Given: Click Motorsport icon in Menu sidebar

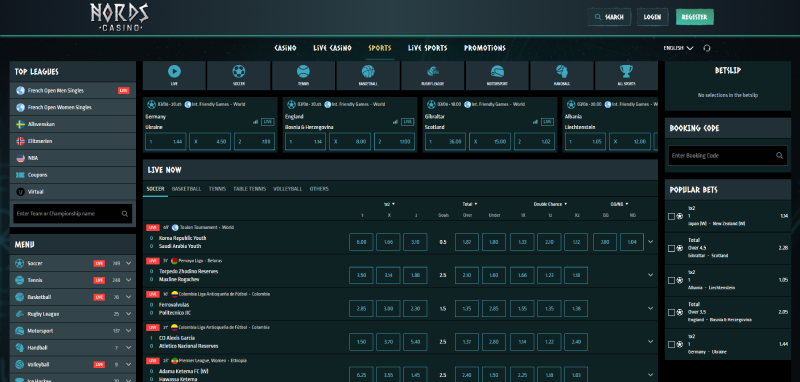Looking at the screenshot, I should (x=19, y=331).
